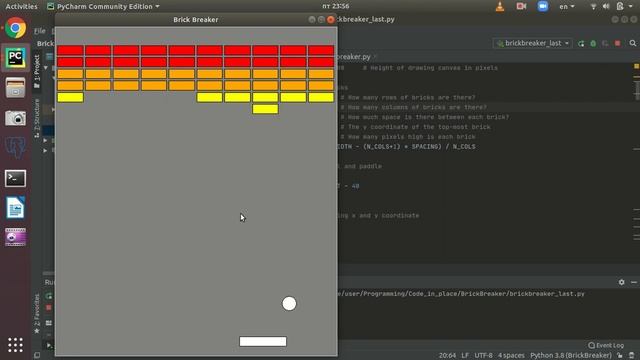Viewport: 640px width, 360px height.
Task: Click the 20:64 caret position status
Action: pyautogui.click(x=447, y=356)
